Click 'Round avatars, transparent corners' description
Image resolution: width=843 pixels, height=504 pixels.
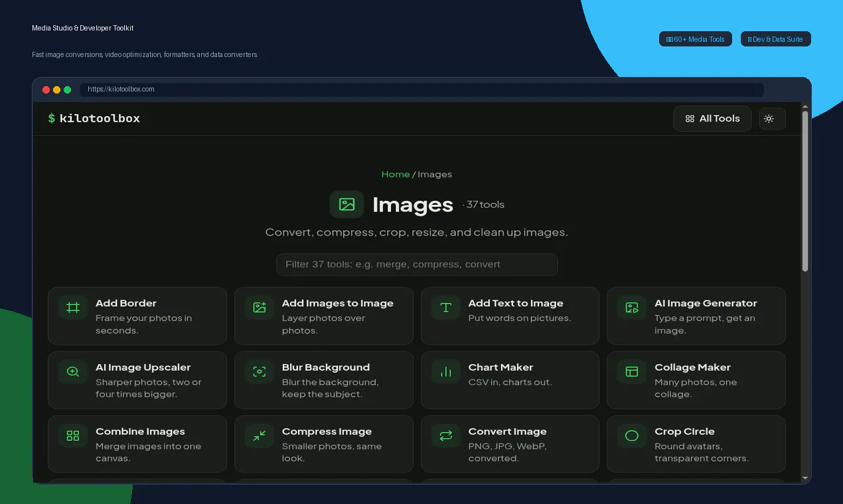[702, 452]
